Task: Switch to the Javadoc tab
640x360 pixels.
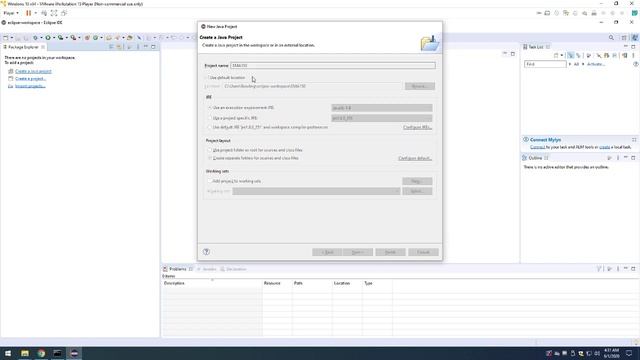Action: coord(207,269)
